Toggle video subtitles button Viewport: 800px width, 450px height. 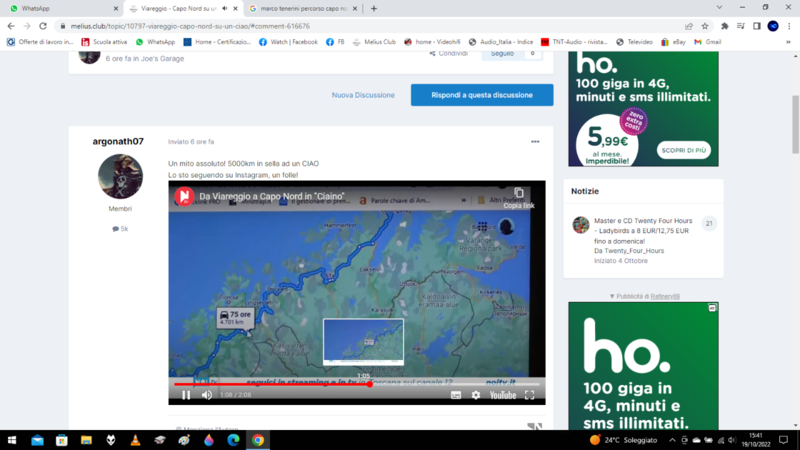(x=456, y=395)
